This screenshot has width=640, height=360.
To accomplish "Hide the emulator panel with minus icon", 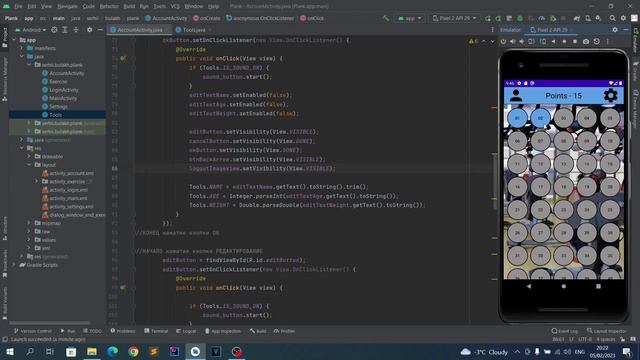I will 626,30.
